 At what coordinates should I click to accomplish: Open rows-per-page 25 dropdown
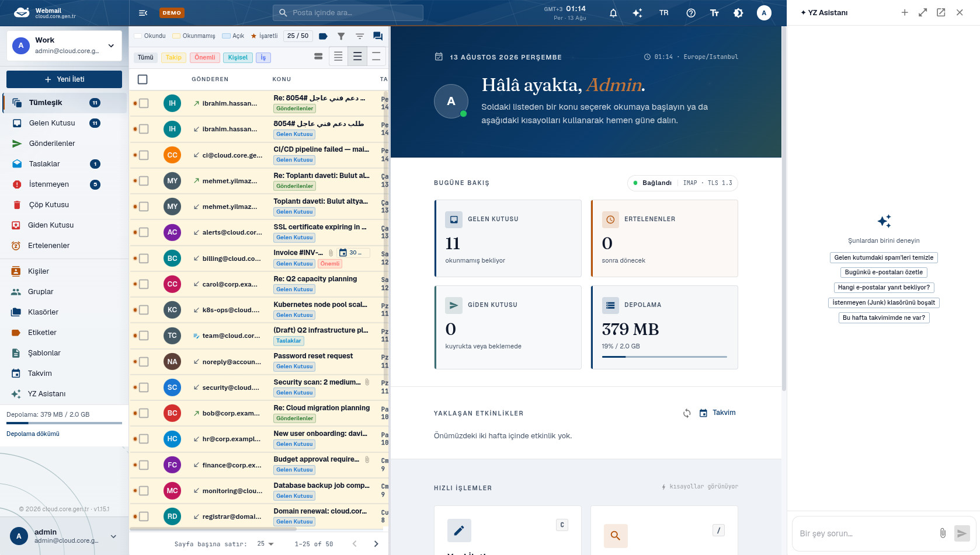[265, 544]
